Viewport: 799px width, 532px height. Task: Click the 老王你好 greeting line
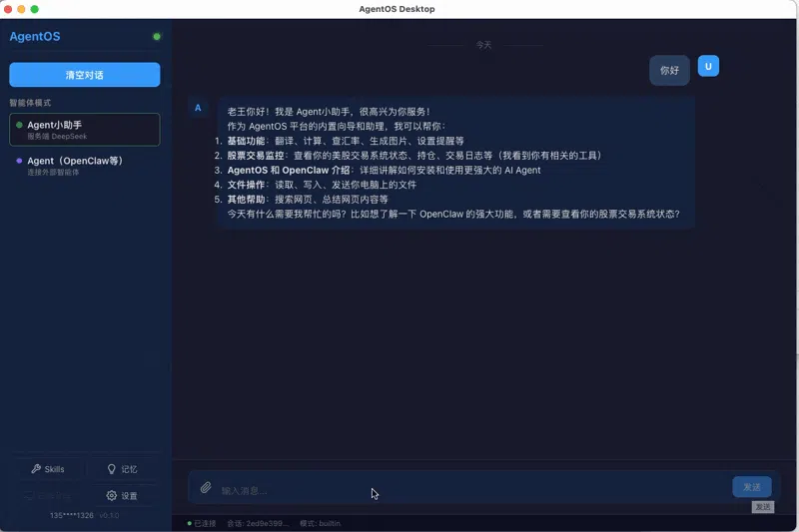[x=329, y=112]
